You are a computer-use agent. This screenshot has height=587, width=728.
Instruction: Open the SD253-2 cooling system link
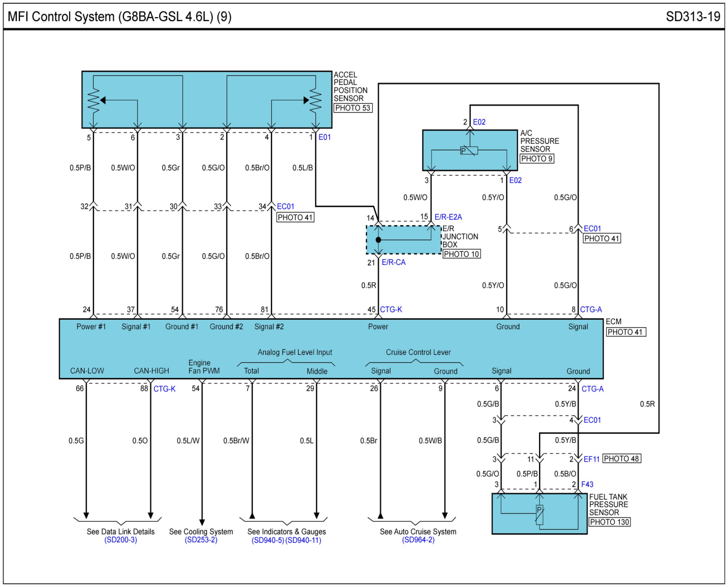(x=201, y=540)
